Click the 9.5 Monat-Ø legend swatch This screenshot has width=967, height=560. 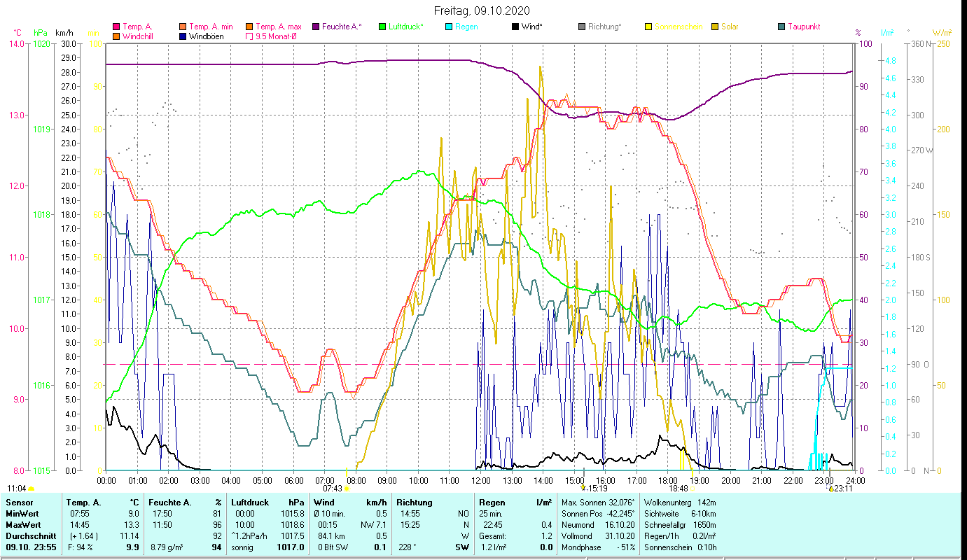click(249, 36)
